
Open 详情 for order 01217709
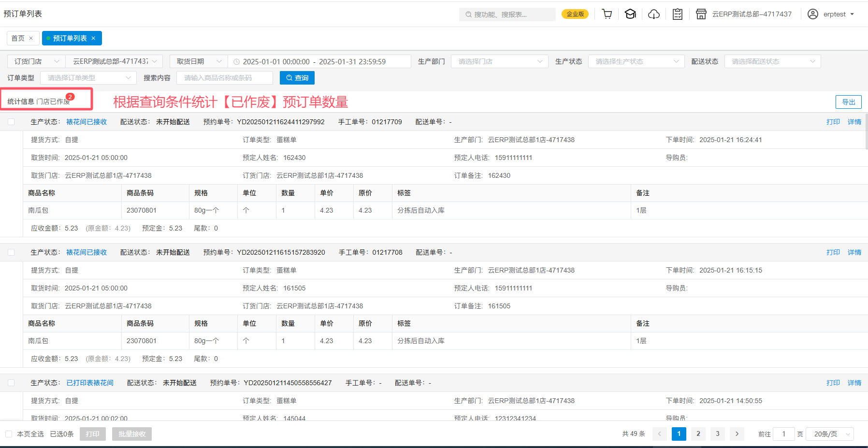click(854, 122)
